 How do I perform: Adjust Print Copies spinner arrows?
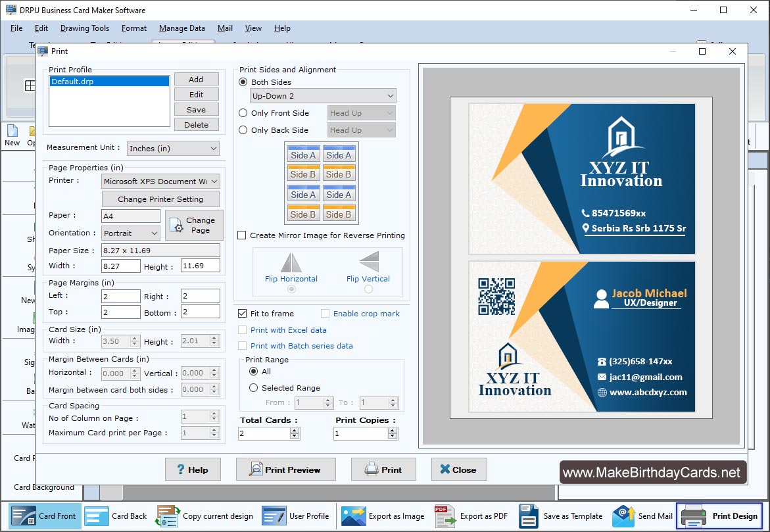pyautogui.click(x=392, y=433)
